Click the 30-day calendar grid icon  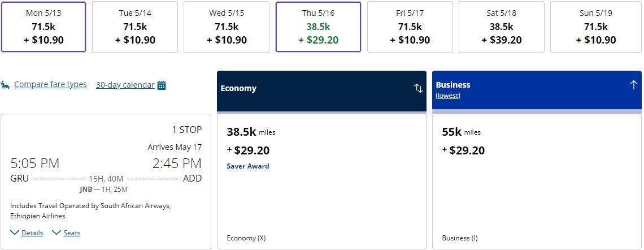click(x=162, y=85)
